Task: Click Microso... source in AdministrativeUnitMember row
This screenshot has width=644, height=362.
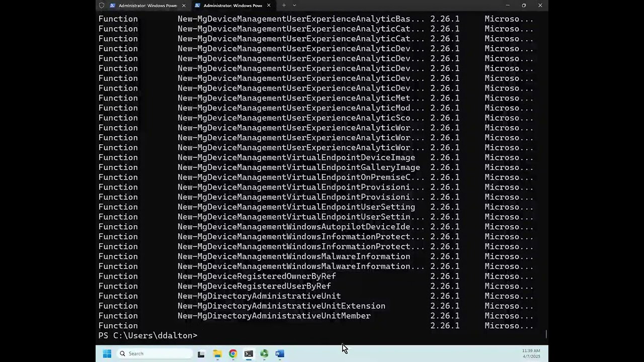Action: [x=509, y=316]
